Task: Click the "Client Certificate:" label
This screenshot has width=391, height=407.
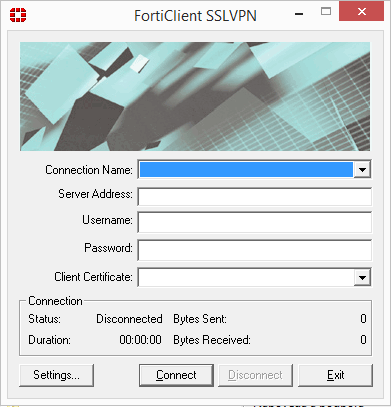Action: [93, 277]
